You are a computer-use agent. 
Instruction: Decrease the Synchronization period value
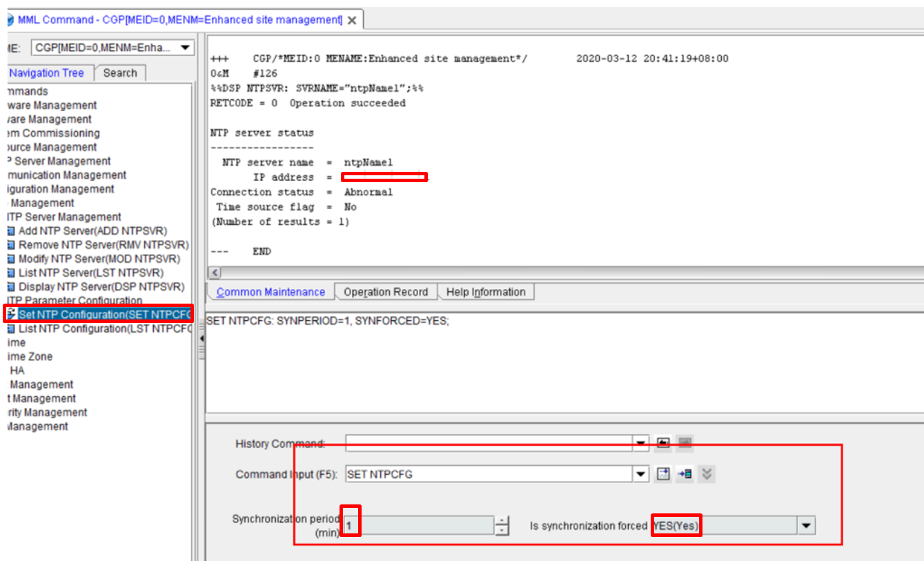coord(502,530)
